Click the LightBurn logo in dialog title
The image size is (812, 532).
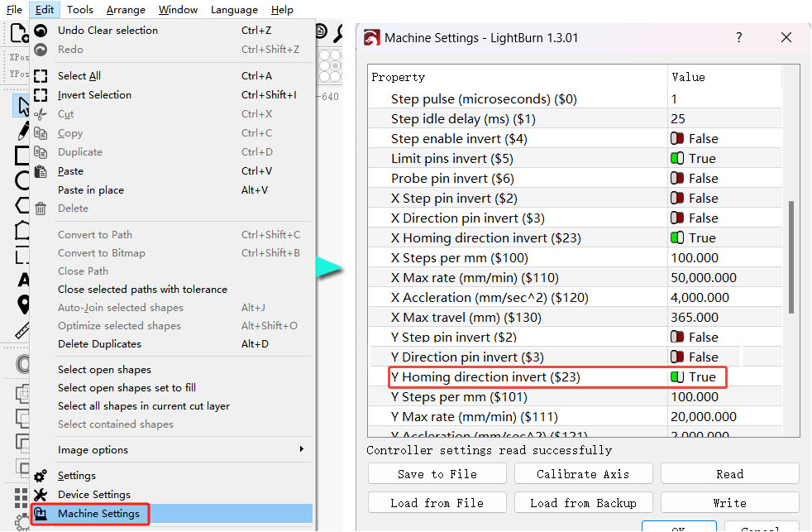tap(372, 38)
